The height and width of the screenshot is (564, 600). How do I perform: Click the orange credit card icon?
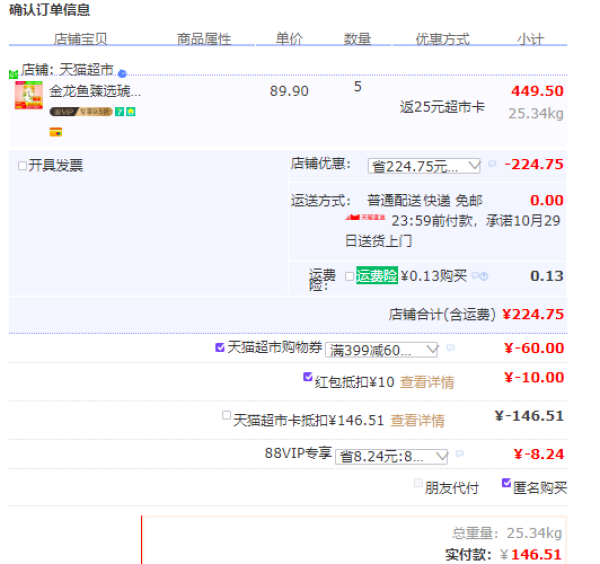tap(56, 132)
